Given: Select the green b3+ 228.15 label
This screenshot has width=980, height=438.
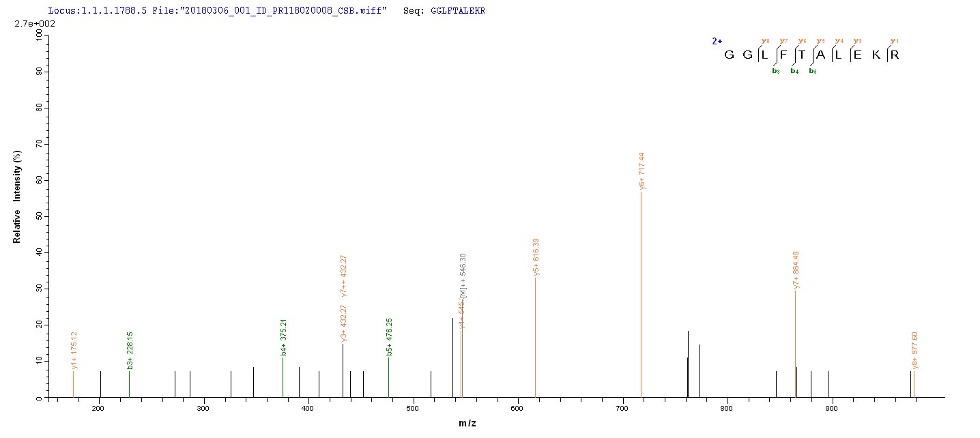Looking at the screenshot, I should [130, 351].
